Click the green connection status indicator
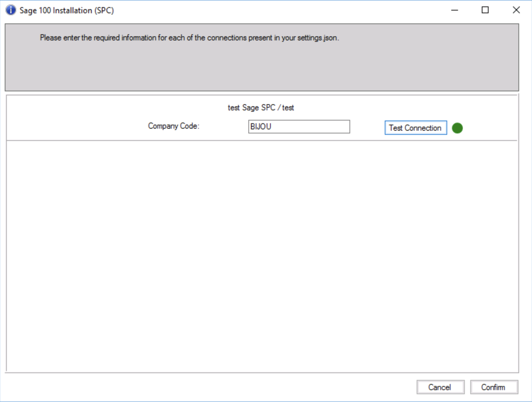 [457, 128]
